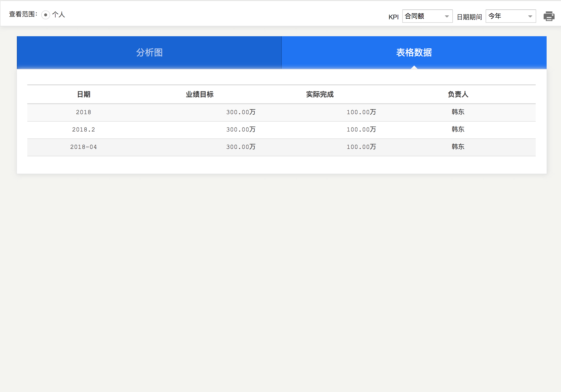561x392 pixels.
Task: Click 100.00万 in the 2018-04 row
Action: click(361, 147)
